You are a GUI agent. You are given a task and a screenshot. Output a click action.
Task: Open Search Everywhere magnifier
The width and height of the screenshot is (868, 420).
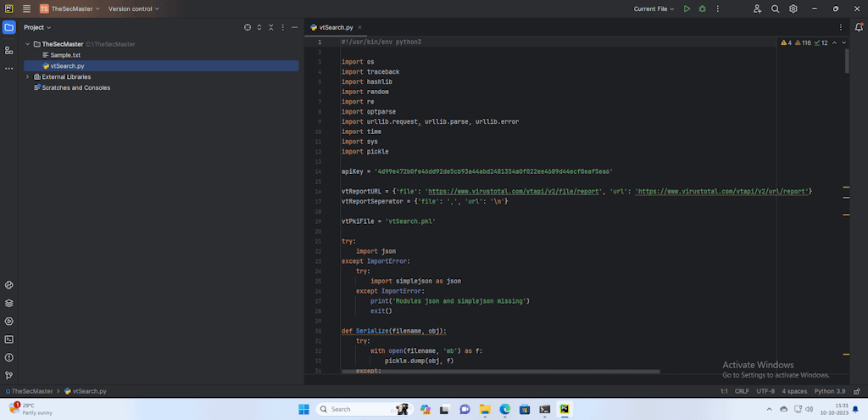776,8
